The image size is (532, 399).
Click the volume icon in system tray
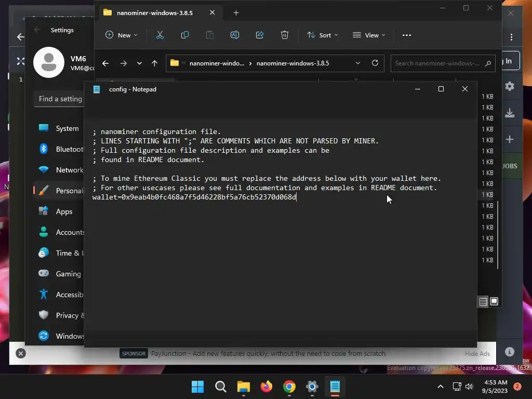[x=469, y=387]
